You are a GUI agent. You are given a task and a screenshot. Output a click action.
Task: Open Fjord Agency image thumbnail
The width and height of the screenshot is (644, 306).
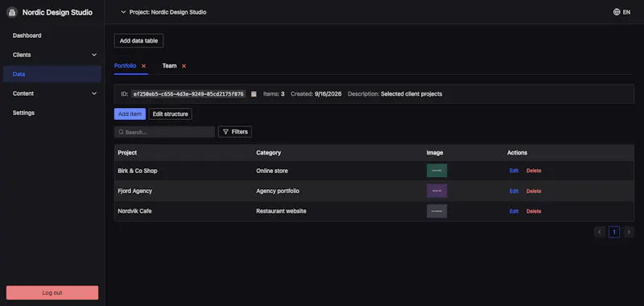tap(437, 191)
